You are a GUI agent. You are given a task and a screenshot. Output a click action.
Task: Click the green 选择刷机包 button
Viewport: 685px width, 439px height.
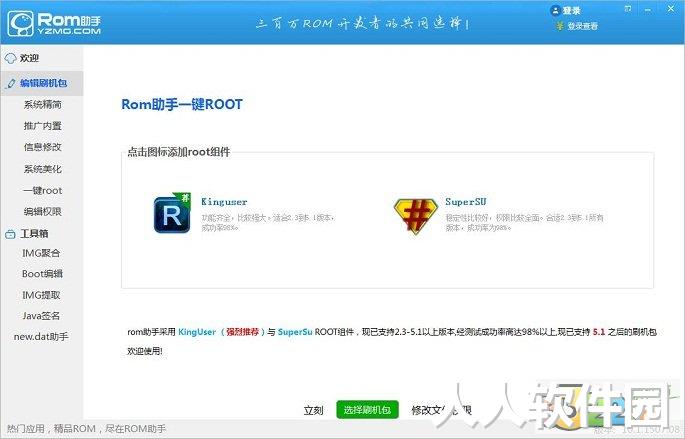point(367,410)
